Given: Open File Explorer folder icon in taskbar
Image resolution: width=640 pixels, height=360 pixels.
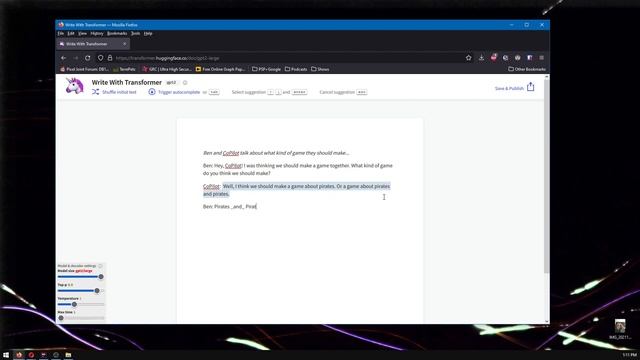Looking at the screenshot, I should point(68,355).
